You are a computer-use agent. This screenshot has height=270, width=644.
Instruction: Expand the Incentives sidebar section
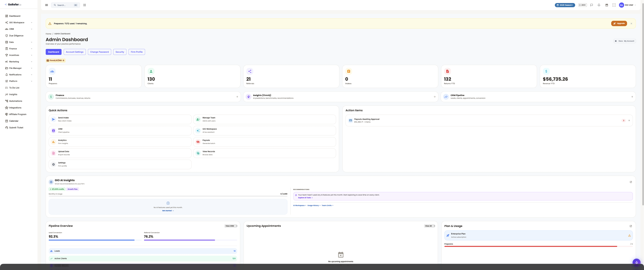19,55
